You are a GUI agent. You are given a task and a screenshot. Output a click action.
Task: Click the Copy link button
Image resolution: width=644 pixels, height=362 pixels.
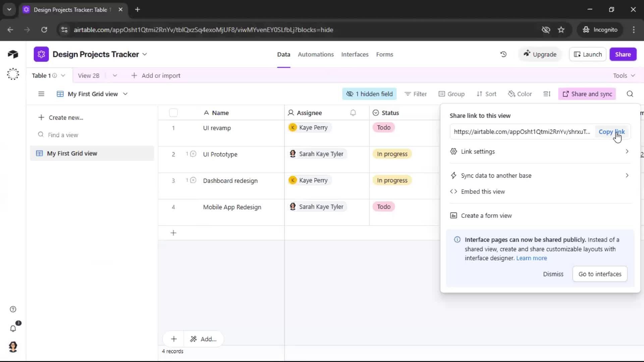click(x=611, y=132)
